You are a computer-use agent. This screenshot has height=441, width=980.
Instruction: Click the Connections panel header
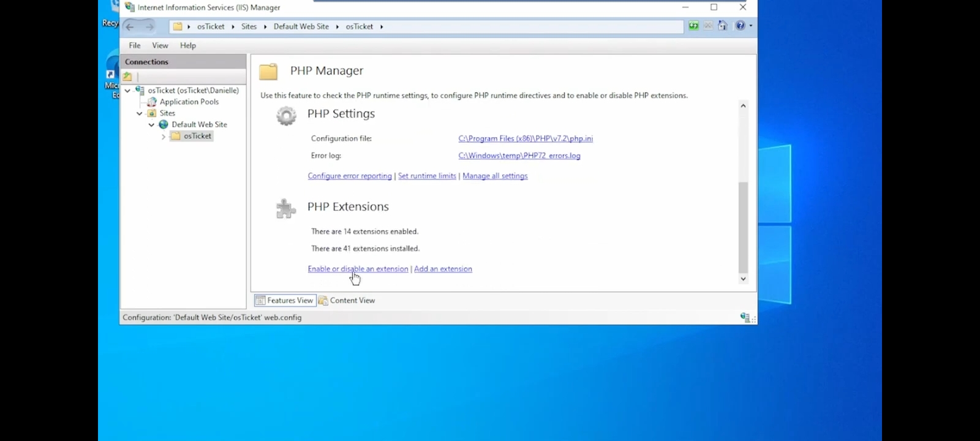click(x=183, y=61)
